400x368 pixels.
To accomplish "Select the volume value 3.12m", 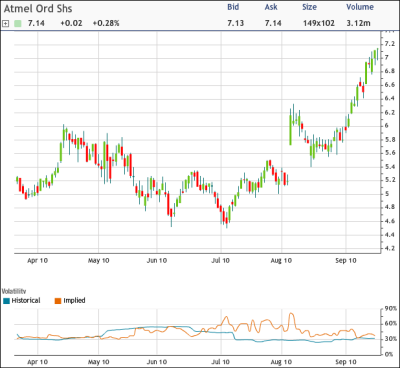I will [x=358, y=23].
